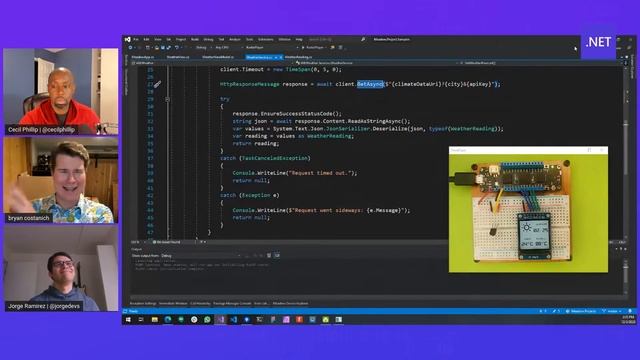Click the screwdriver quick actions icon on line 27

(x=157, y=84)
